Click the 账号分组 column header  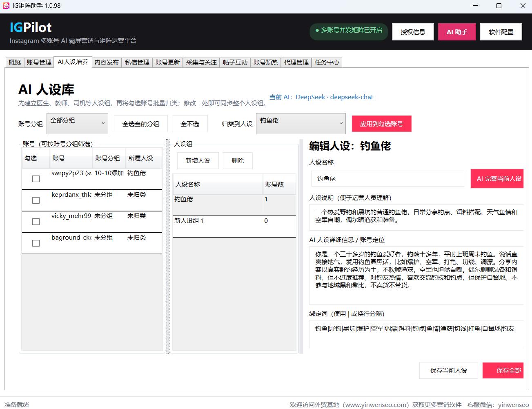[x=109, y=158]
